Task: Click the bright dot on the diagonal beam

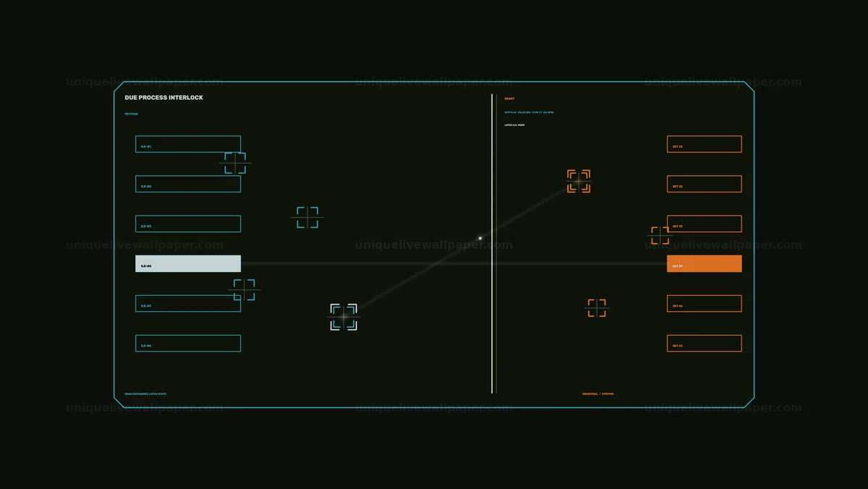Action: click(x=480, y=238)
